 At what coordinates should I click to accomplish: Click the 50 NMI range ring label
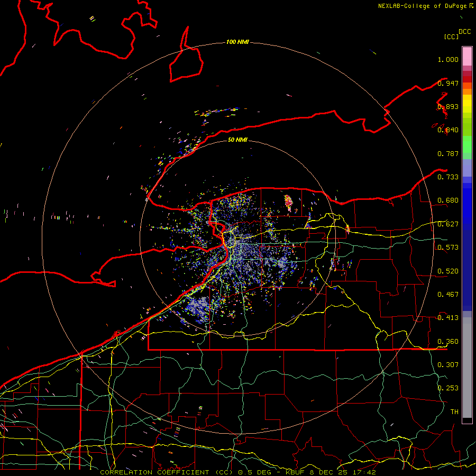click(x=237, y=140)
